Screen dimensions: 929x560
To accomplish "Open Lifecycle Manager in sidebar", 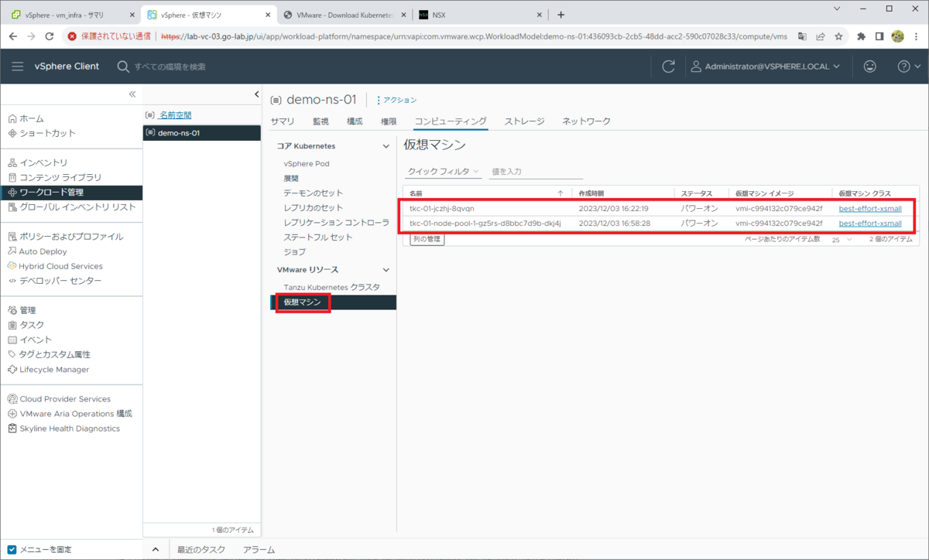I will [48, 369].
